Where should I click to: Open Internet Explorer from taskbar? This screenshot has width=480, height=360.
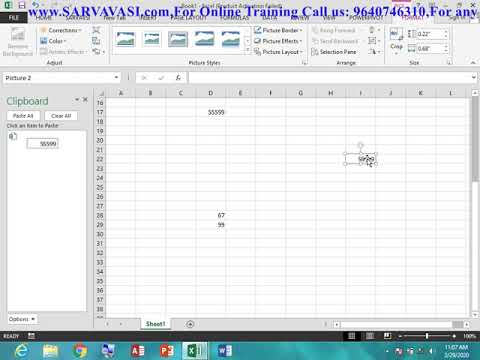(x=22, y=351)
